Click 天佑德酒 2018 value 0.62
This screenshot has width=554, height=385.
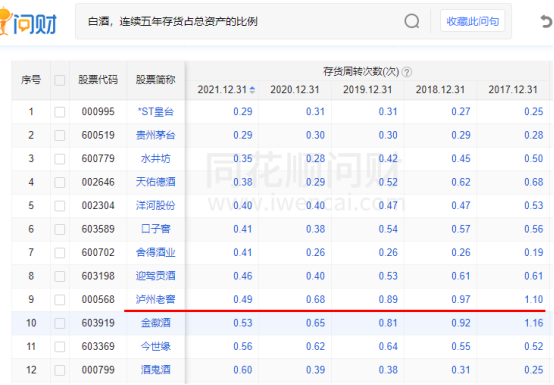coord(461,182)
